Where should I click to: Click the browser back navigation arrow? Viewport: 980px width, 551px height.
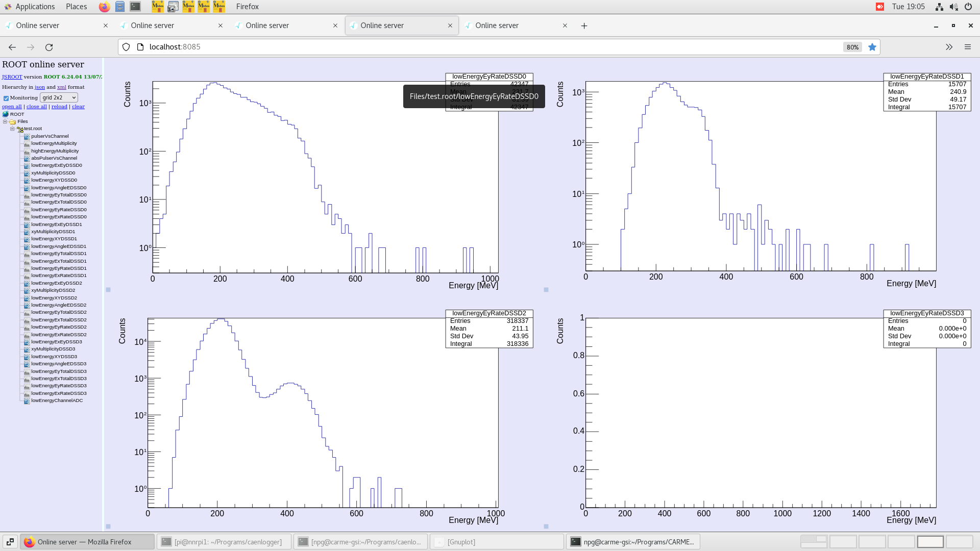coord(12,47)
